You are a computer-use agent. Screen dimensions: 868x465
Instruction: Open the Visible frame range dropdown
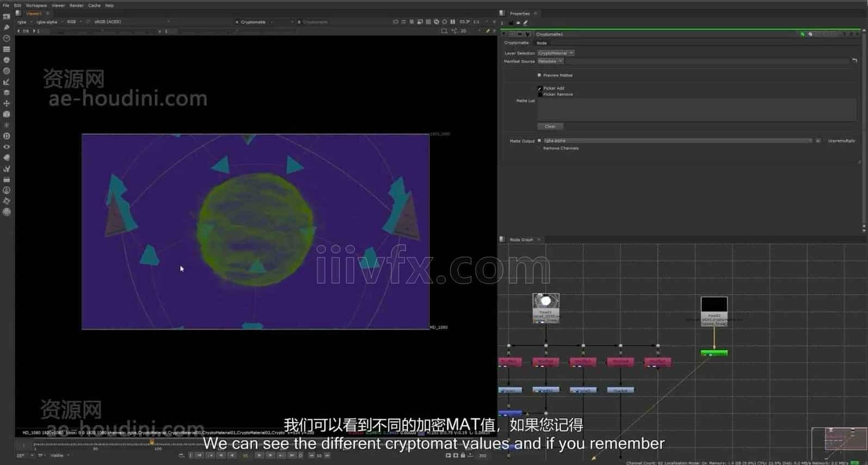pyautogui.click(x=59, y=456)
